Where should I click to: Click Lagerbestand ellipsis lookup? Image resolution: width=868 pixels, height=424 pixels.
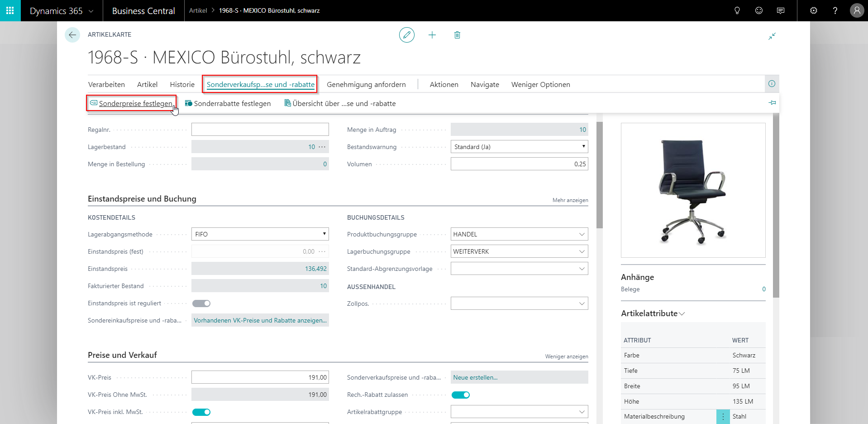(322, 147)
